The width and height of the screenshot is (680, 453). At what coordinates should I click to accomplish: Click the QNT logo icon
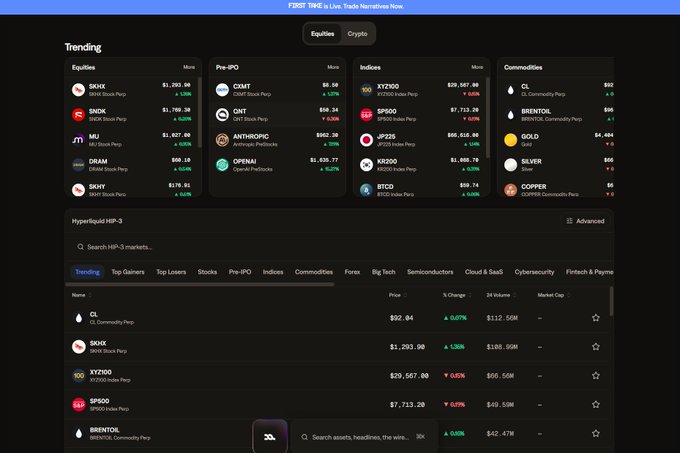coord(222,115)
